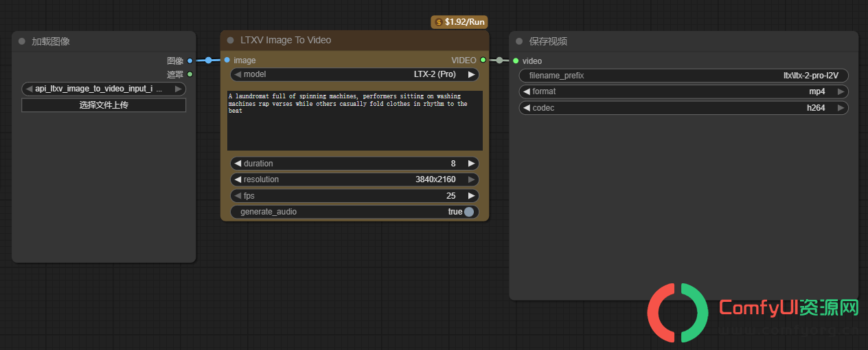Image resolution: width=868 pixels, height=350 pixels.
Task: Open the resolution 3840x2160 combo
Action: [x=354, y=179]
